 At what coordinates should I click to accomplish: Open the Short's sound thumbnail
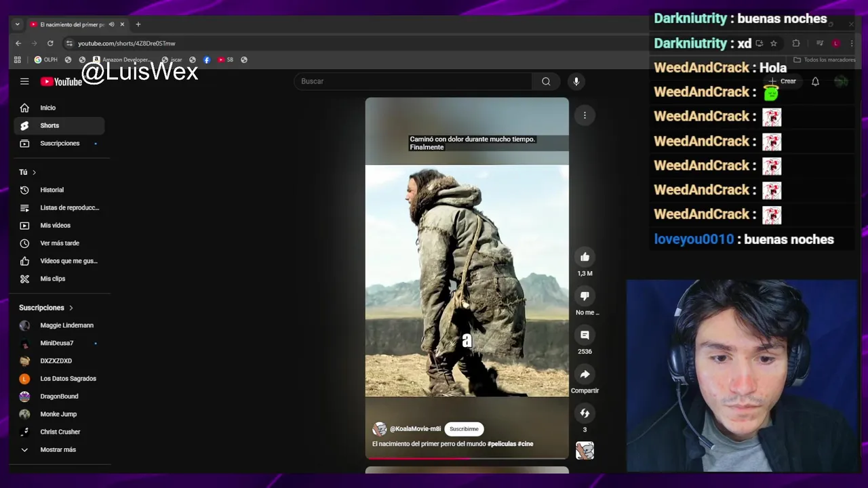(x=585, y=451)
